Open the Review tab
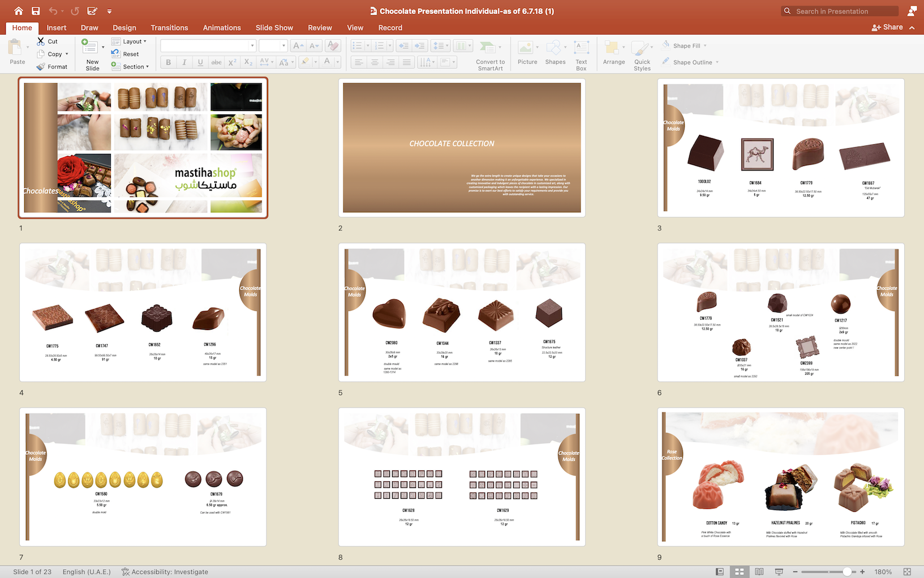Screen dimensions: 924x578 pyautogui.click(x=320, y=28)
